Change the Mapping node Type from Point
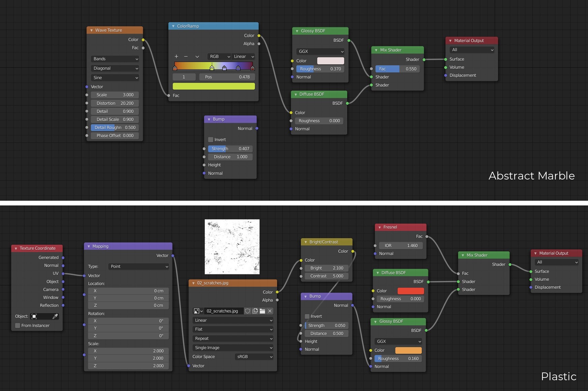 (138, 266)
